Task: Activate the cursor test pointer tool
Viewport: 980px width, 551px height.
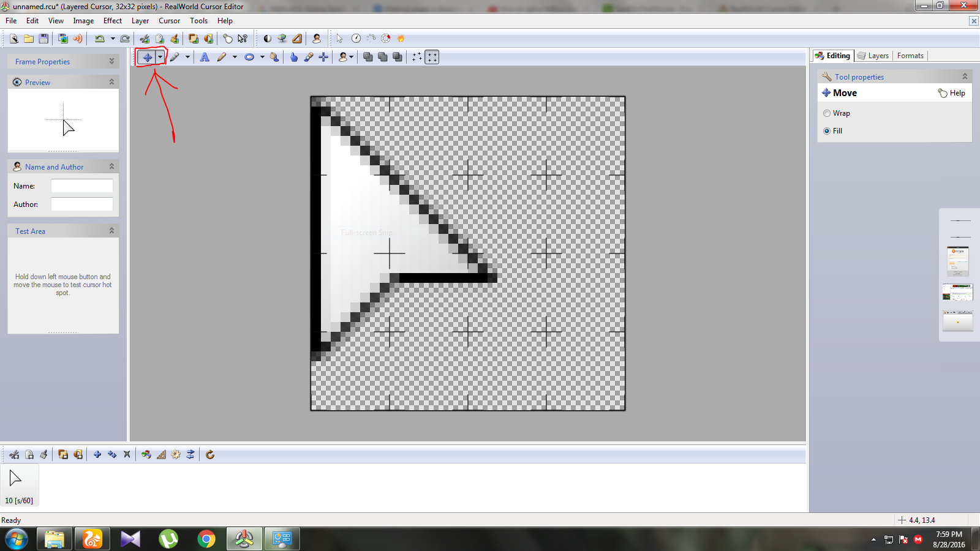Action: pyautogui.click(x=339, y=38)
